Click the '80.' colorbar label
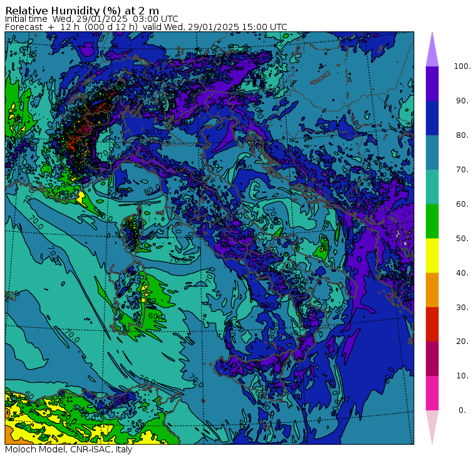This screenshot has height=458, width=476. [x=462, y=135]
